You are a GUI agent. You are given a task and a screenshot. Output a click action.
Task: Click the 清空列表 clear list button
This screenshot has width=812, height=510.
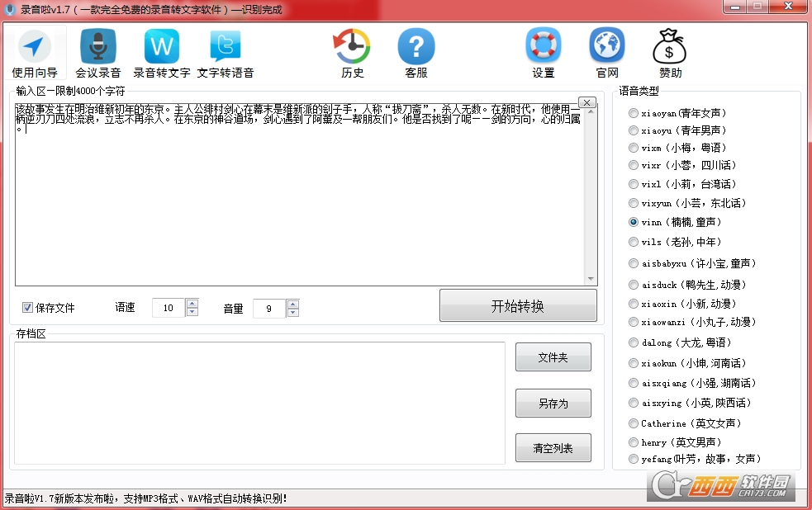(553, 448)
